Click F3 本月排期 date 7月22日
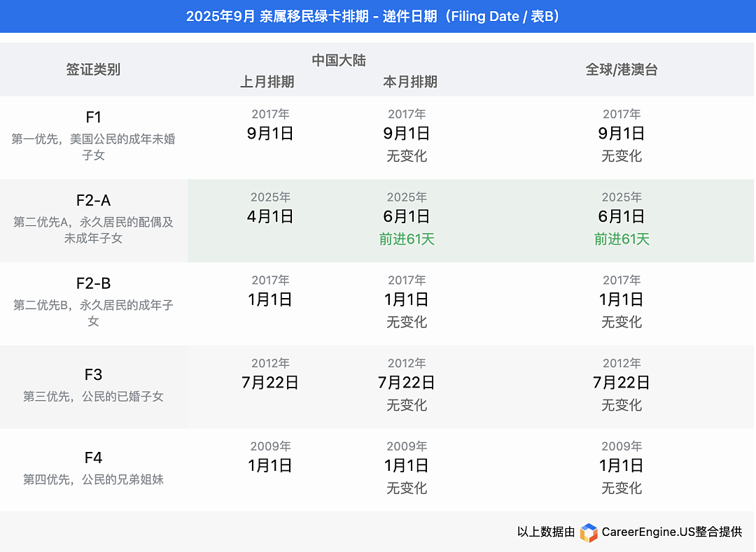The height and width of the screenshot is (552, 756). pyautogui.click(x=407, y=383)
